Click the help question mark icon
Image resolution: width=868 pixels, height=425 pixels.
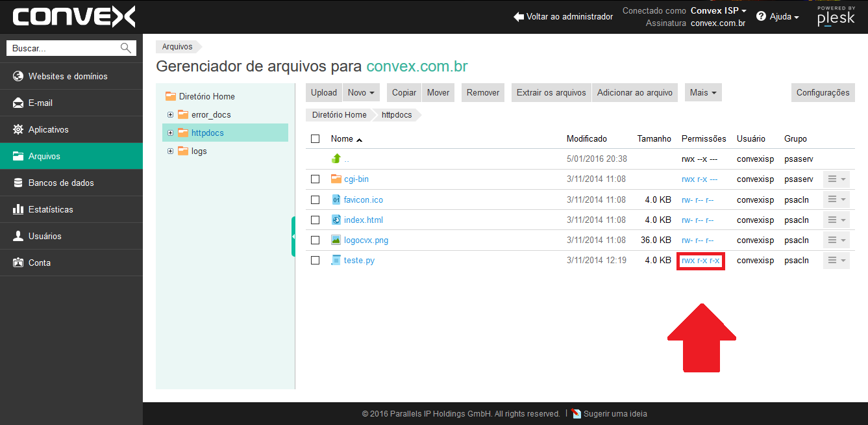[x=761, y=16]
